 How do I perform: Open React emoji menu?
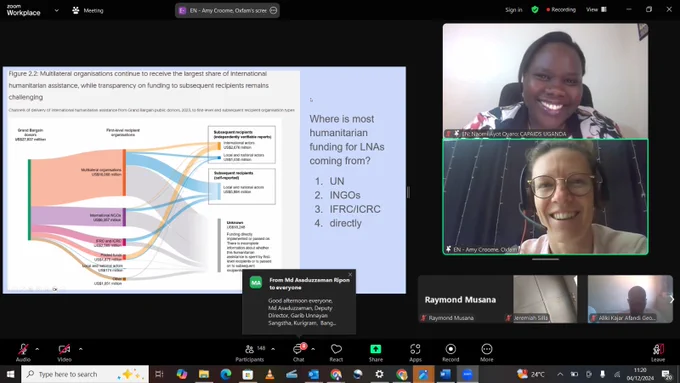point(336,352)
